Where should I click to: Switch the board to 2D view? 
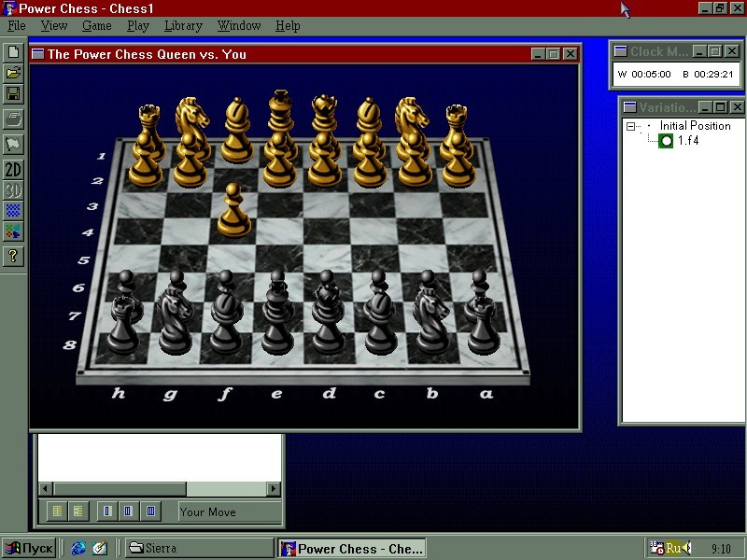[x=13, y=170]
